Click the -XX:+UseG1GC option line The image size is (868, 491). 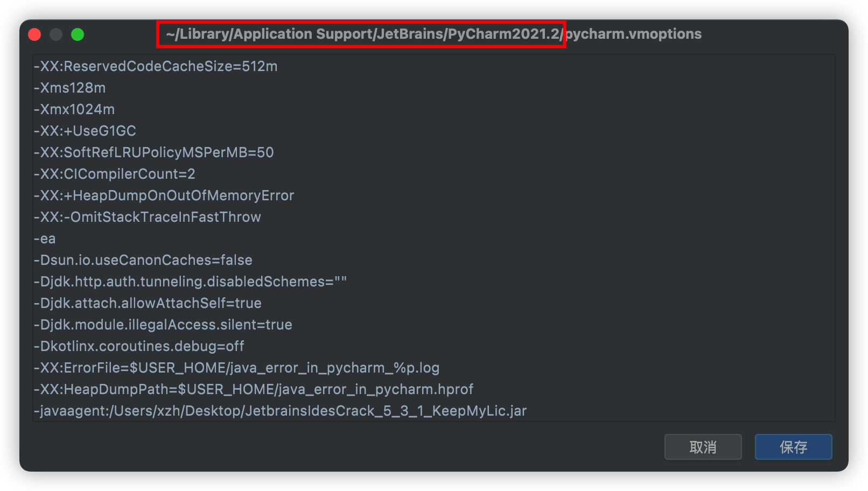click(x=85, y=131)
